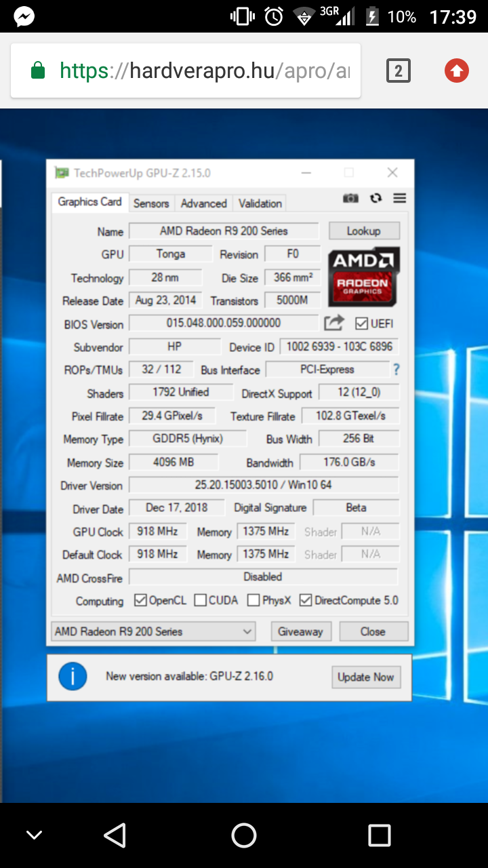Open the GPU-Z hamburger menu icon
Image resolution: width=488 pixels, height=868 pixels.
point(399,199)
